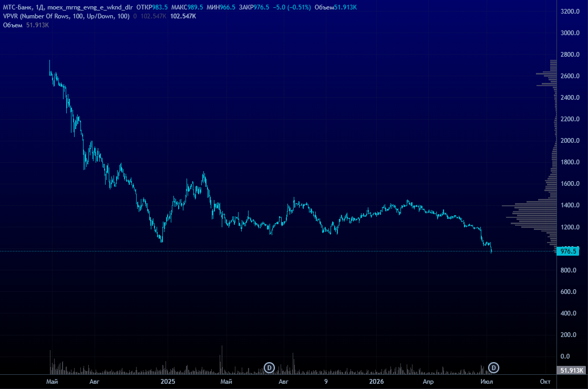
Task: Click the 0.0 price scale label
Action: tap(565, 356)
